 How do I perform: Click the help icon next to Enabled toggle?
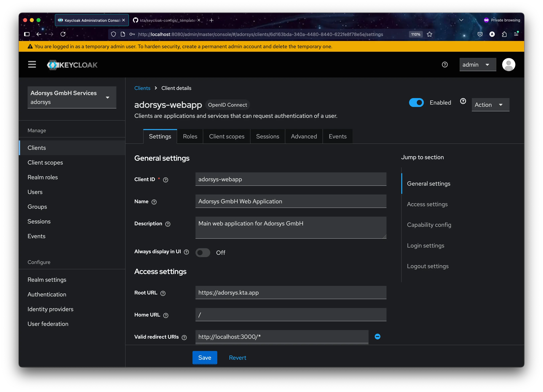(463, 101)
